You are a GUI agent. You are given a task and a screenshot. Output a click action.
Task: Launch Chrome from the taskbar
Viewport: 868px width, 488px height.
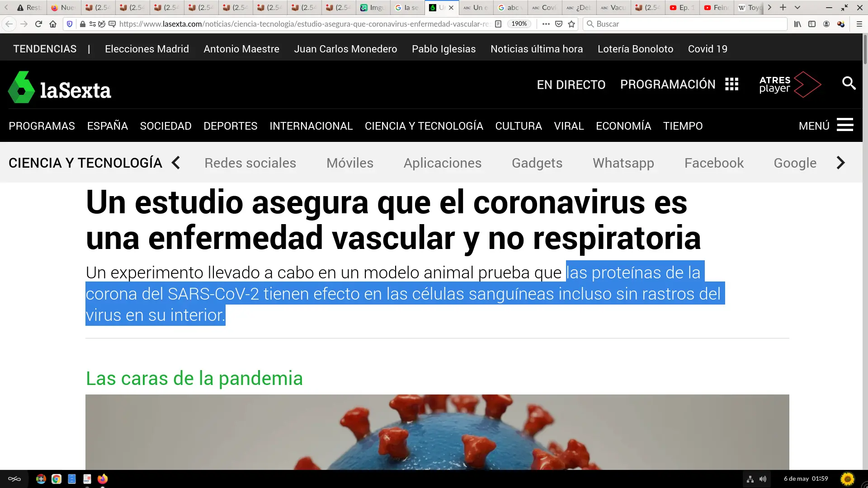click(x=57, y=479)
